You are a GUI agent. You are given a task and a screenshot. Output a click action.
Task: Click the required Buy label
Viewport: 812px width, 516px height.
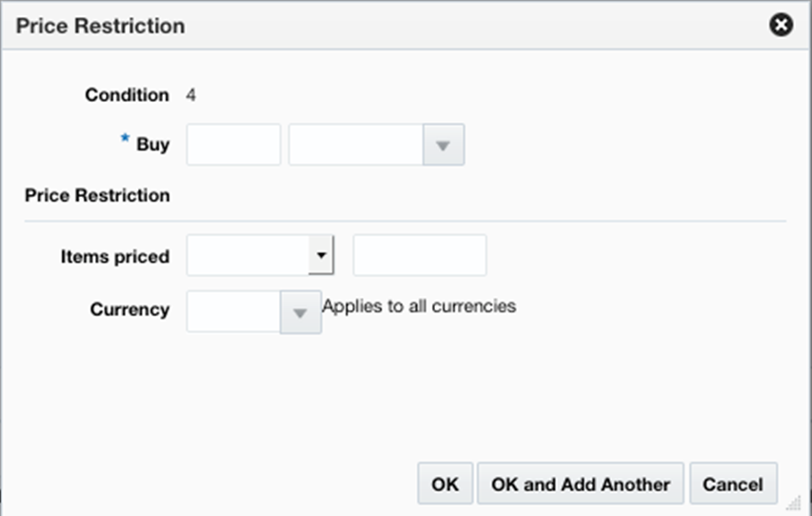click(x=152, y=145)
